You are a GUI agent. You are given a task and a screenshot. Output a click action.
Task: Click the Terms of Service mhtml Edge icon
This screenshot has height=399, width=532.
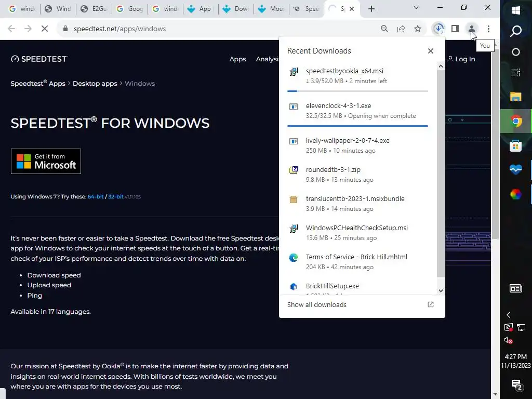[294, 258]
